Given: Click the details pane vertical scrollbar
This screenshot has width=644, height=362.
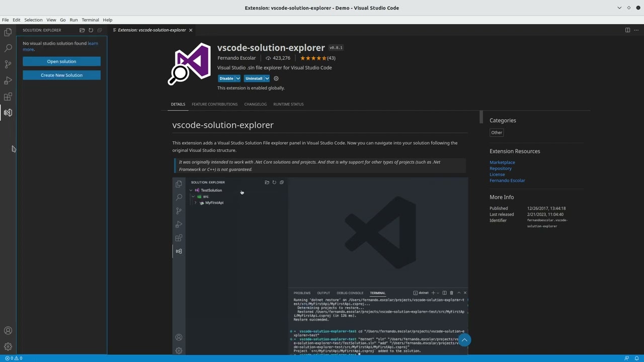Looking at the screenshot, I should (481, 117).
